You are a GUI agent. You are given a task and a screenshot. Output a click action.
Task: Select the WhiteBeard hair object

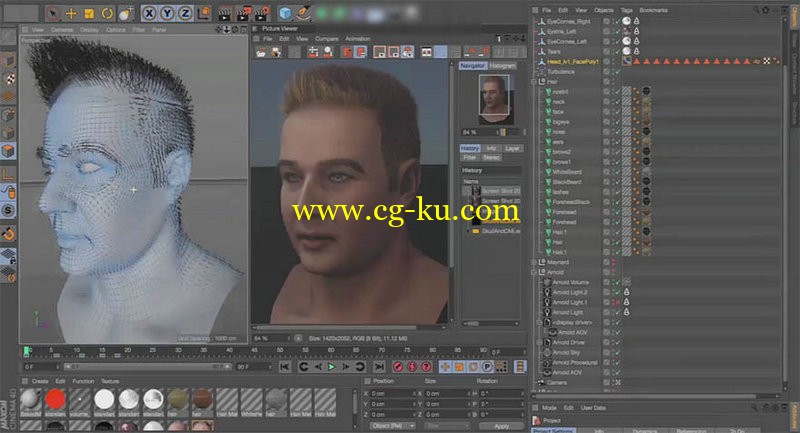567,172
